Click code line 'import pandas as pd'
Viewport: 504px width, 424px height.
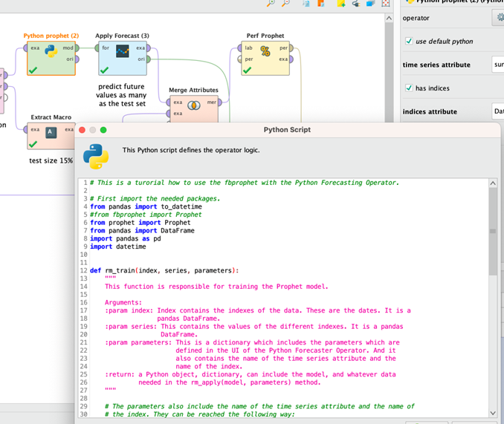click(x=126, y=238)
